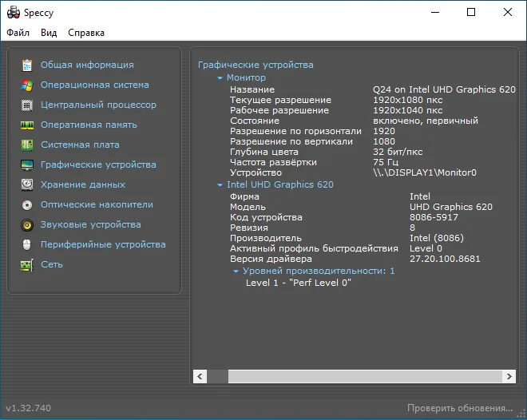The height and width of the screenshot is (420, 527).
Task: Click the Сеть network card icon
Action: [x=27, y=265]
